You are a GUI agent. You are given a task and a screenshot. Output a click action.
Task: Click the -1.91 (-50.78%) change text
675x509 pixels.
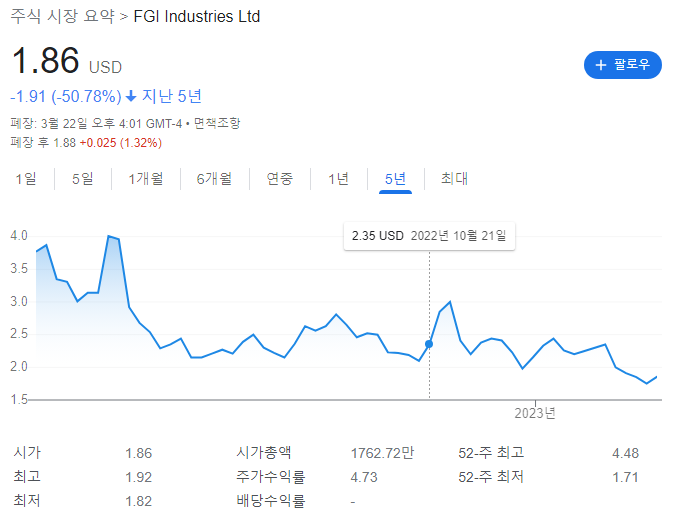click(x=66, y=96)
